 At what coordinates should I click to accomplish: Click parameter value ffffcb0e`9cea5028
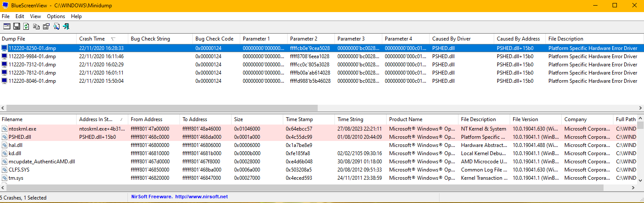[x=310, y=48]
